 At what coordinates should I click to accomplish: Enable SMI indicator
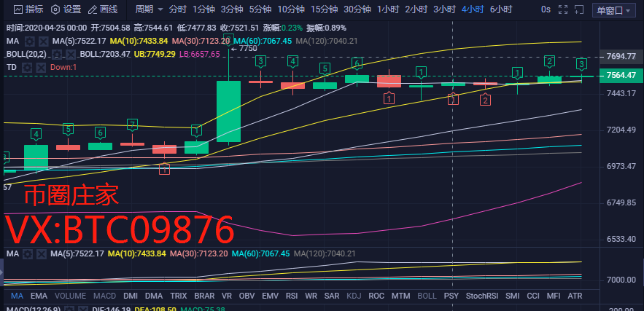tap(512, 296)
